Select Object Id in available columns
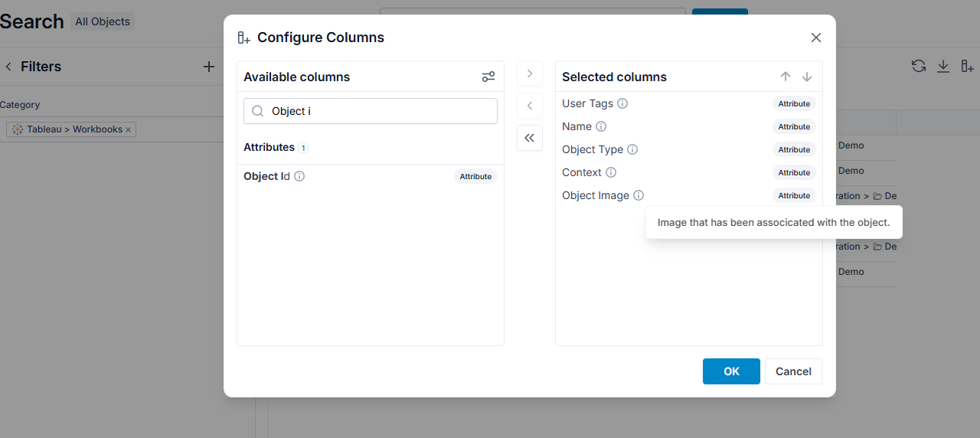Image resolution: width=980 pixels, height=438 pixels. click(x=371, y=176)
